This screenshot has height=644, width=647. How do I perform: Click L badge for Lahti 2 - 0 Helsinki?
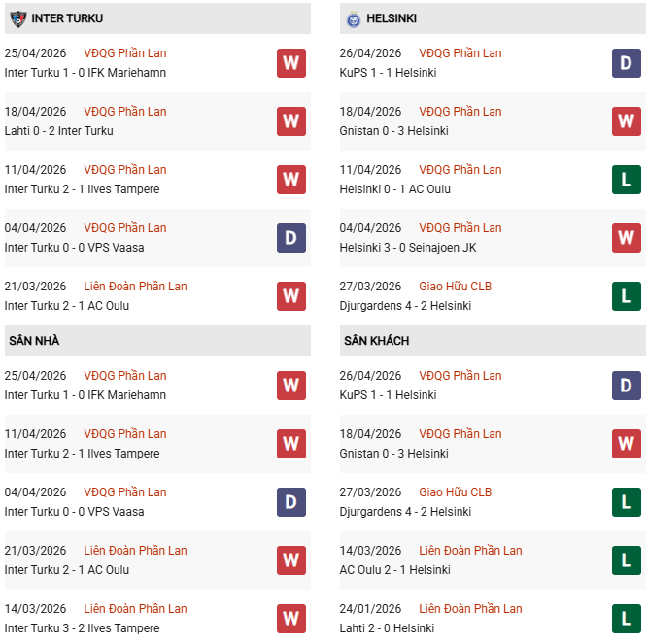[626, 619]
